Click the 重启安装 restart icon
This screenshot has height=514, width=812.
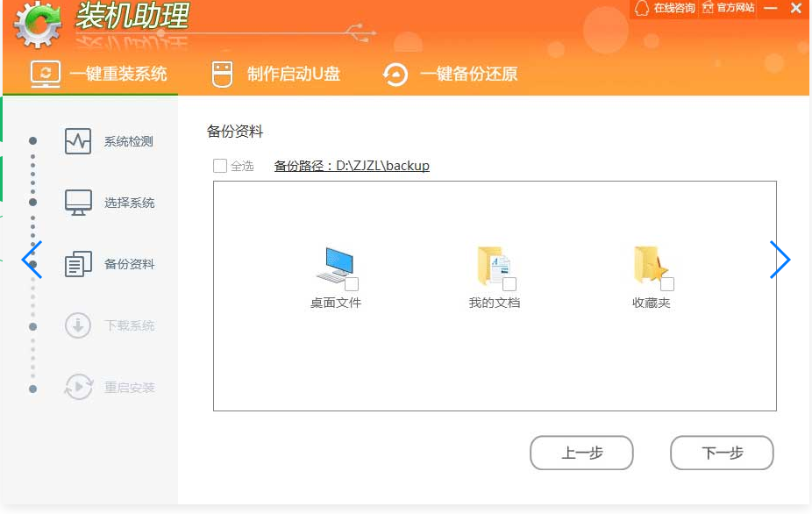point(78,387)
